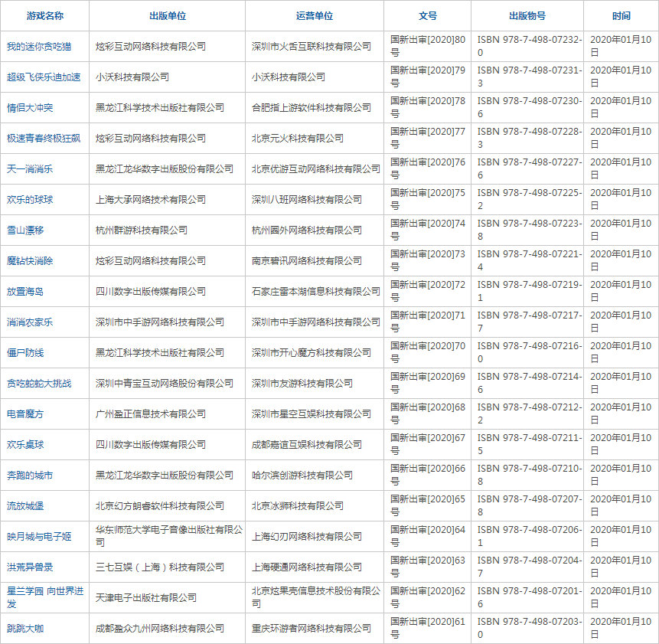Image resolution: width=659 pixels, height=644 pixels.
Task: Click the 出版物号 column header
Action: 527,16
